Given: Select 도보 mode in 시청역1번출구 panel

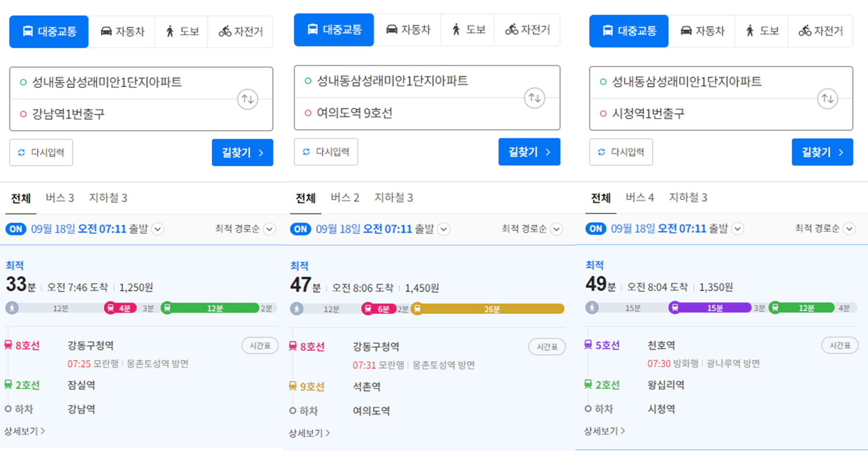Looking at the screenshot, I should coord(761,31).
